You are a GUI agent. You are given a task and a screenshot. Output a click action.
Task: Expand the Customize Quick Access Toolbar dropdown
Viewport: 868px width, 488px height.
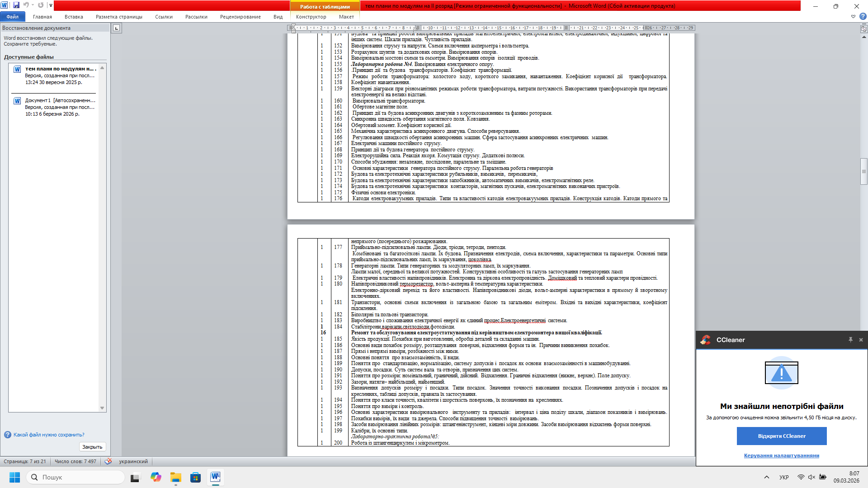51,5
